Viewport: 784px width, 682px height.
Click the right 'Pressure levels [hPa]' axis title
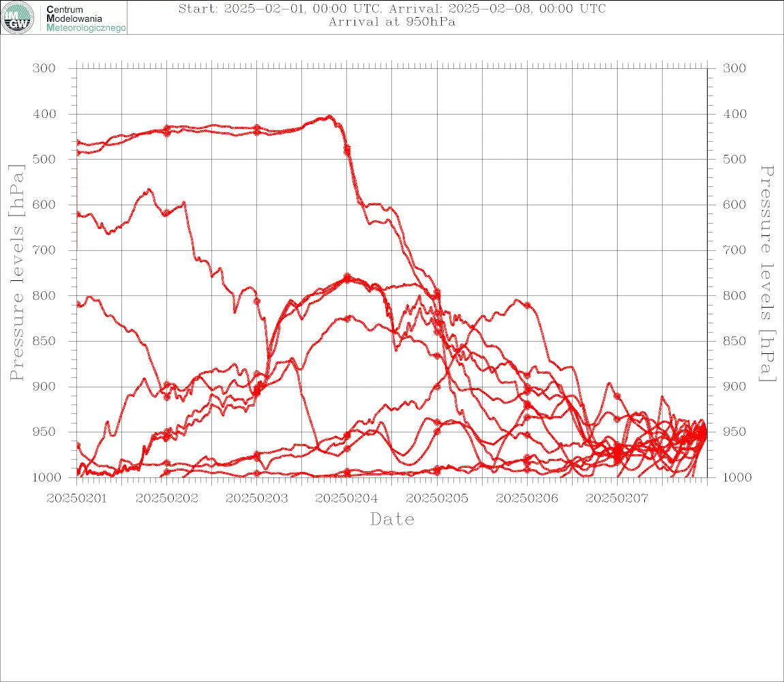pyautogui.click(x=767, y=273)
